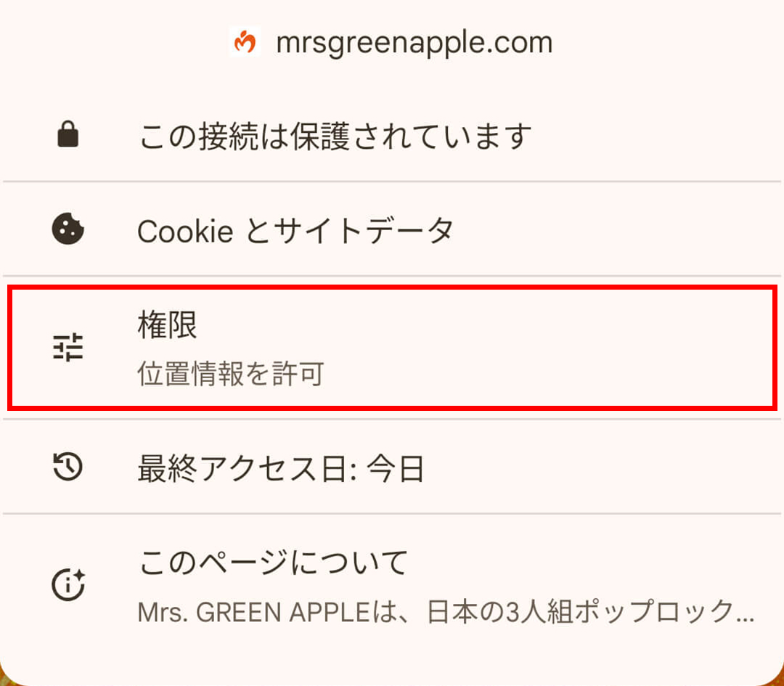
Task: Click the history clock icon
Action: click(68, 467)
